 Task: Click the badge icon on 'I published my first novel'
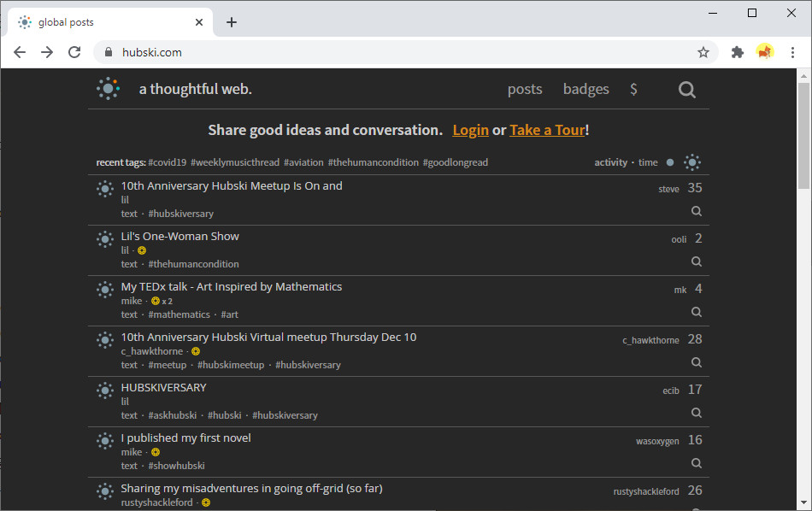[156, 453]
